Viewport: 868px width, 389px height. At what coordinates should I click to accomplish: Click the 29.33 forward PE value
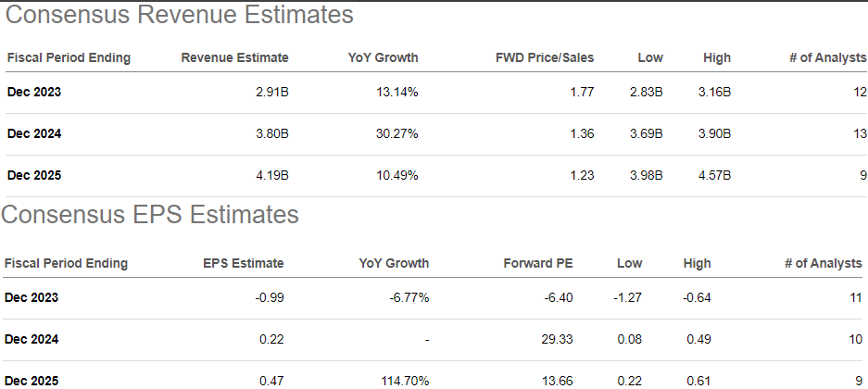click(558, 339)
